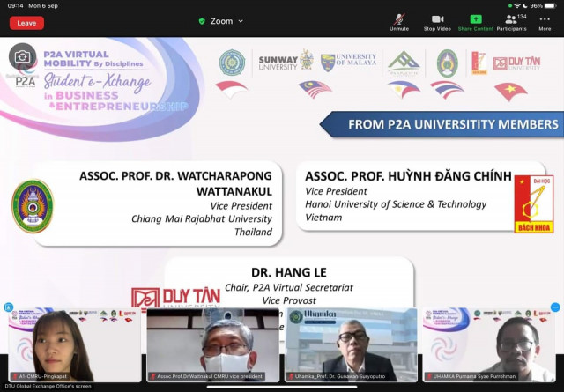Click the green camera-in-use indicator dot
564x392 pixels.
(510, 6)
